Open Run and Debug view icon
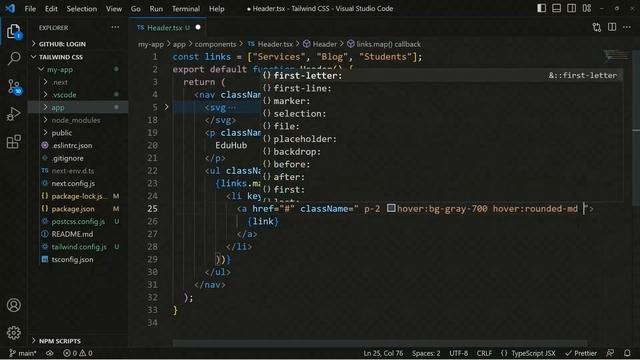Image resolution: width=640 pixels, height=360 pixels. (x=13, y=114)
